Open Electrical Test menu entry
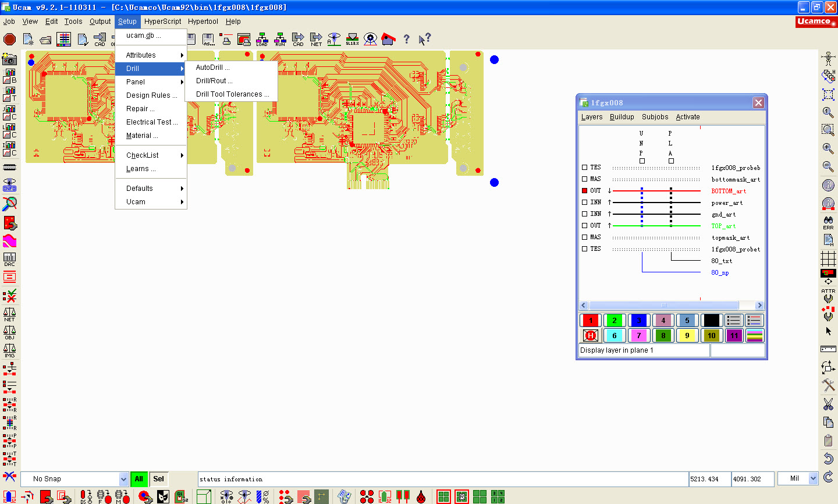 click(x=151, y=122)
